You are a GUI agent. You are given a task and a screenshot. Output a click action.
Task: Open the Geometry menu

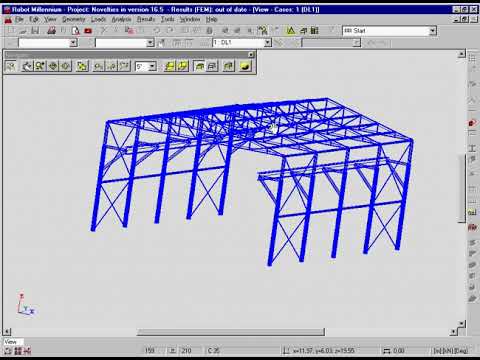point(74,19)
